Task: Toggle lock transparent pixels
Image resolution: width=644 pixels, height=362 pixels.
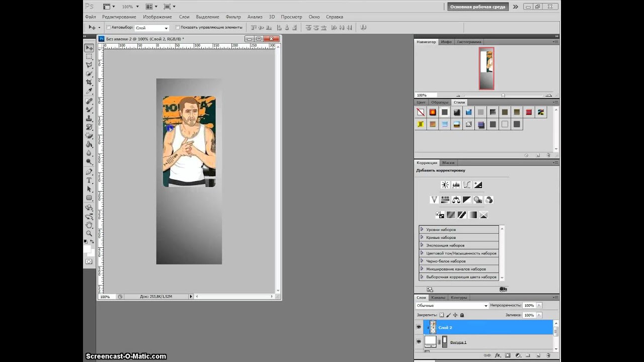Action: point(442,315)
